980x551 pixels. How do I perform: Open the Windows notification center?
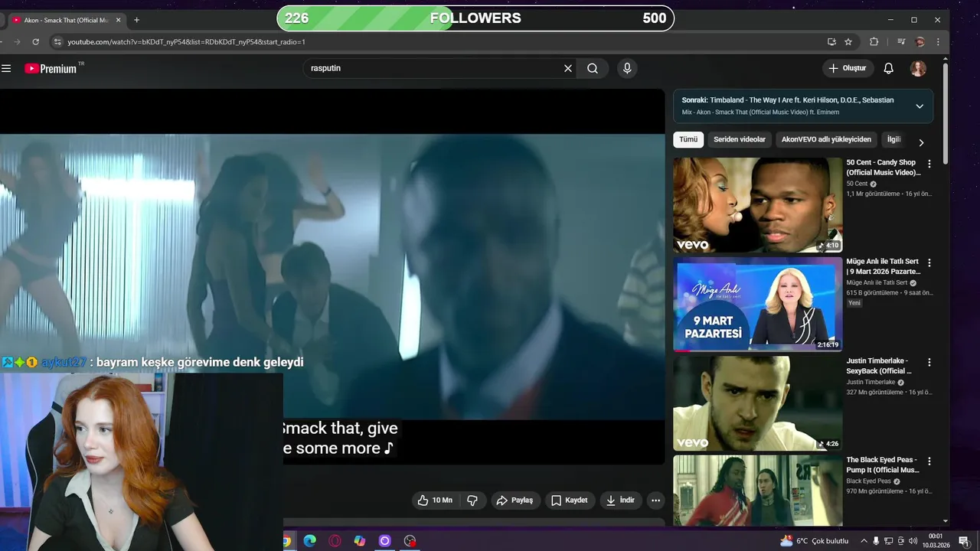963,541
